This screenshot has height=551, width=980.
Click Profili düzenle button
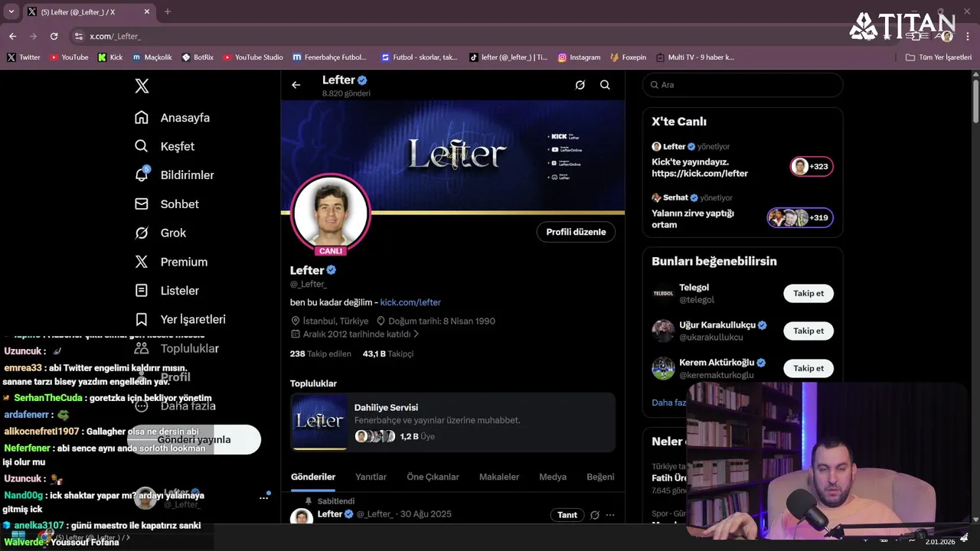576,232
